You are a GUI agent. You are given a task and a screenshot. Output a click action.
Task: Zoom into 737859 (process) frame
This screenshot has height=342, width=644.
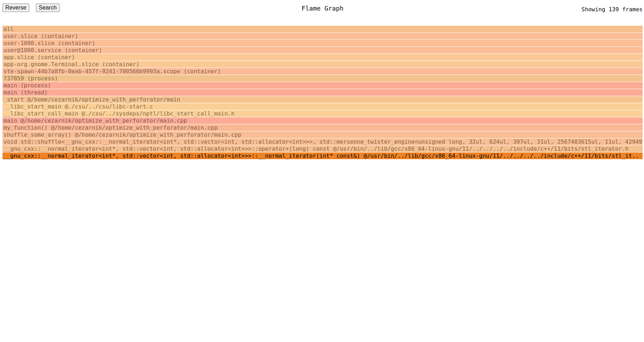[x=322, y=79]
